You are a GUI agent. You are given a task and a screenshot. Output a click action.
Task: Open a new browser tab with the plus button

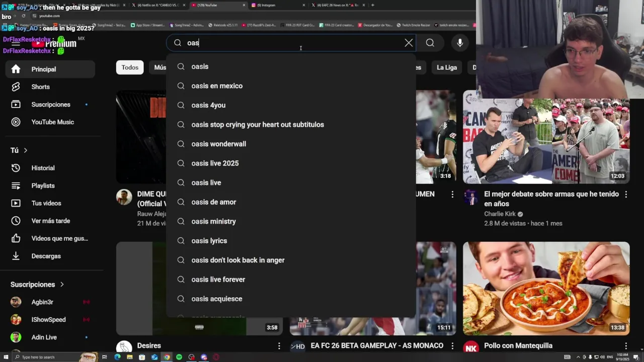pyautogui.click(x=372, y=5)
